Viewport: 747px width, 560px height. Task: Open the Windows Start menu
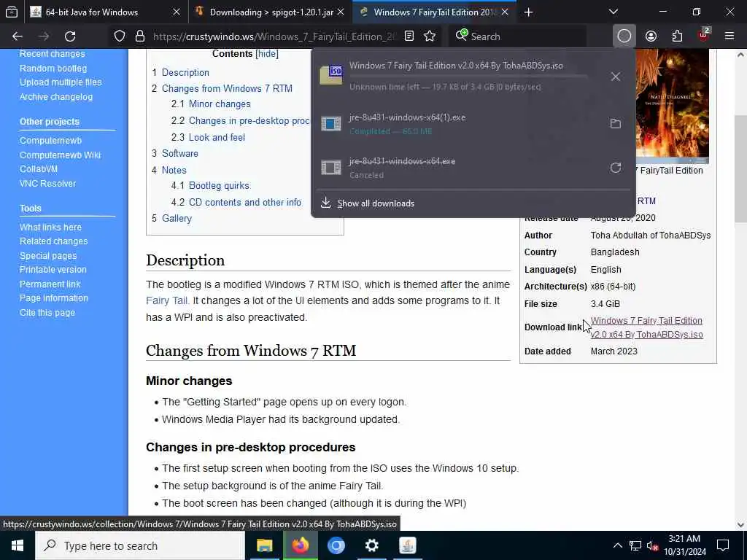point(18,545)
